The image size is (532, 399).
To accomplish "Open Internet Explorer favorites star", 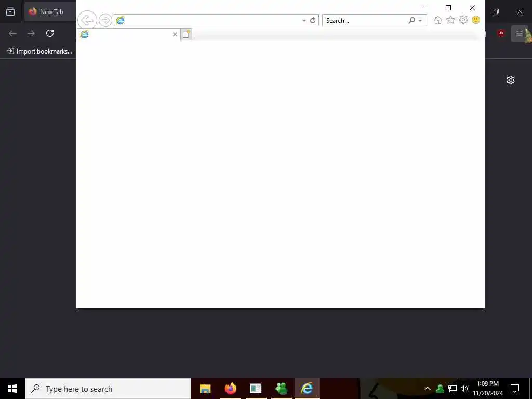I will [x=450, y=20].
